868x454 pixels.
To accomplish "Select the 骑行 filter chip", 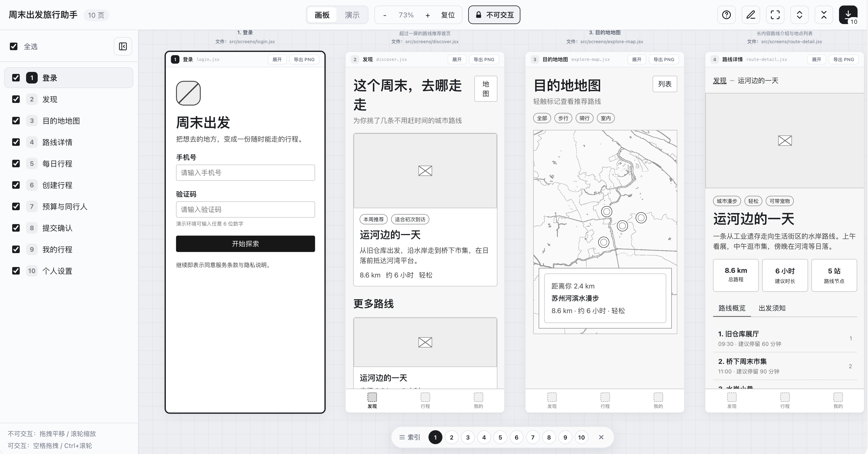I will pos(584,118).
